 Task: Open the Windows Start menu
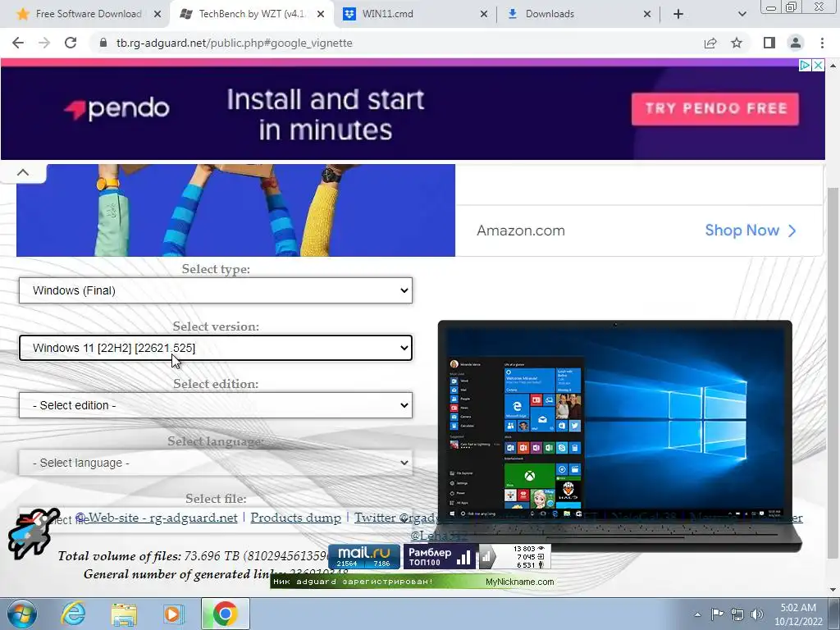(22, 614)
